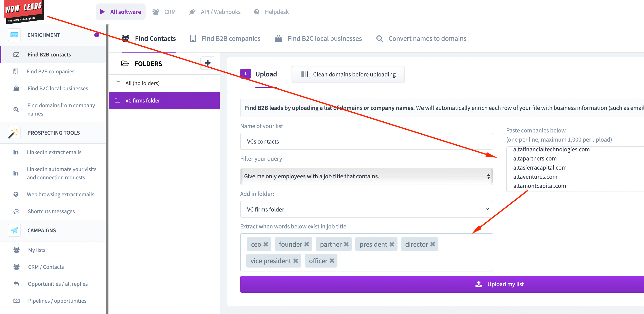644x314 pixels.
Task: Select the All (no folders) folder
Action: pos(142,83)
